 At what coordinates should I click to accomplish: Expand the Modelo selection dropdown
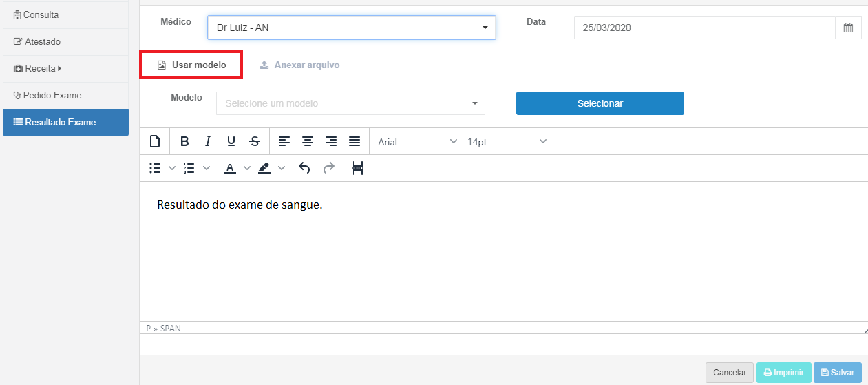click(350, 103)
